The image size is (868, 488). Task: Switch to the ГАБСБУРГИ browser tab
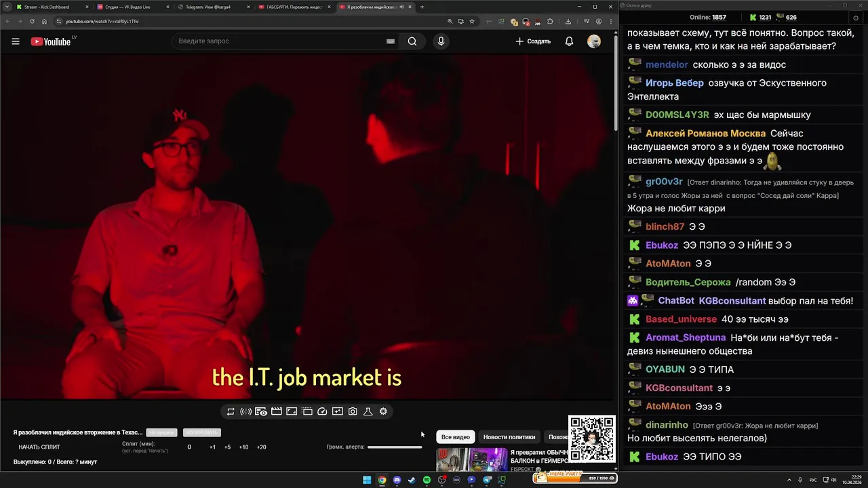pos(294,7)
